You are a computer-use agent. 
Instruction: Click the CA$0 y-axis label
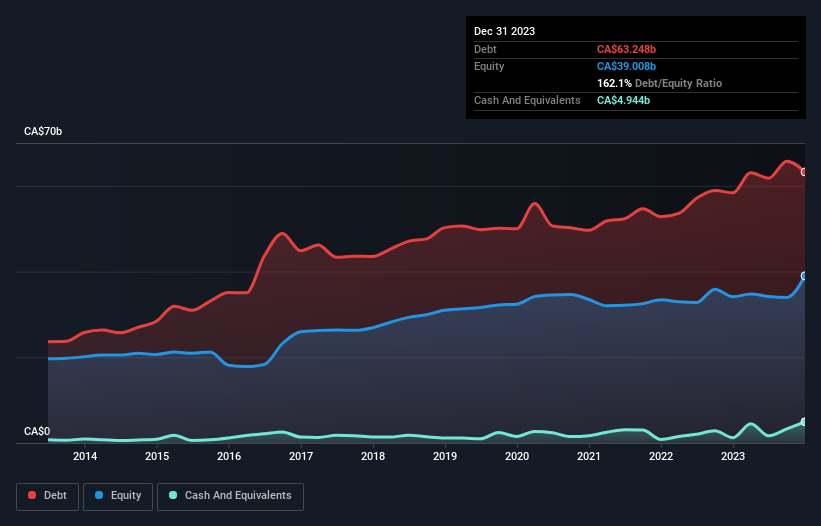coord(37,431)
